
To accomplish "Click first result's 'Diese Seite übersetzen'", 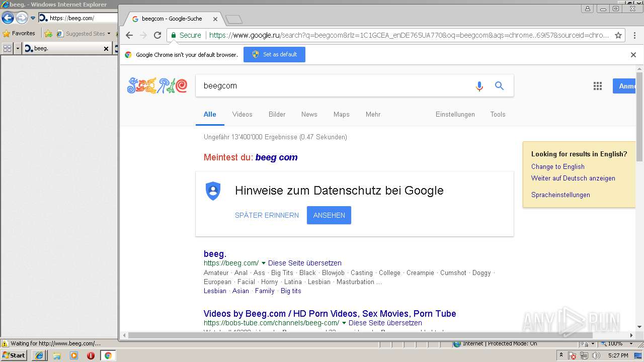I will [x=305, y=263].
